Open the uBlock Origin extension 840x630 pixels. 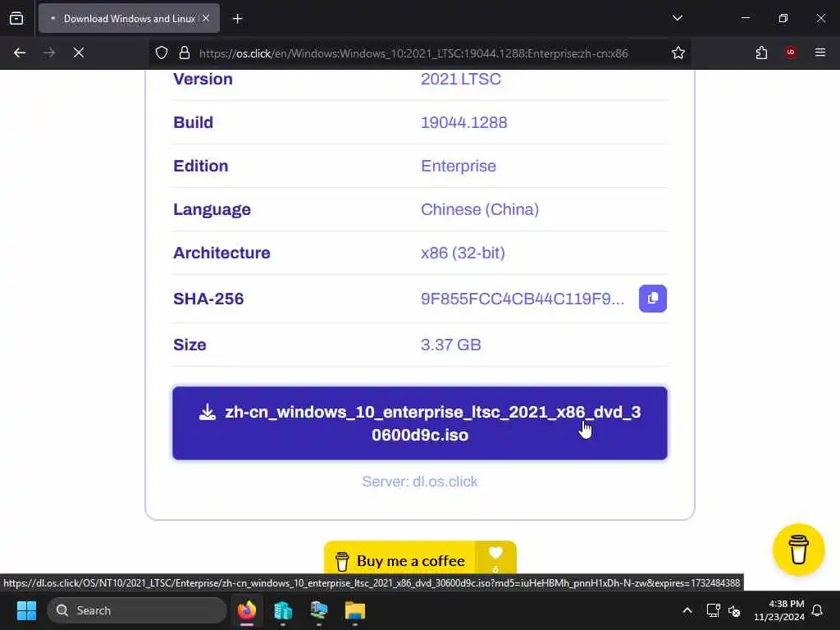791,52
